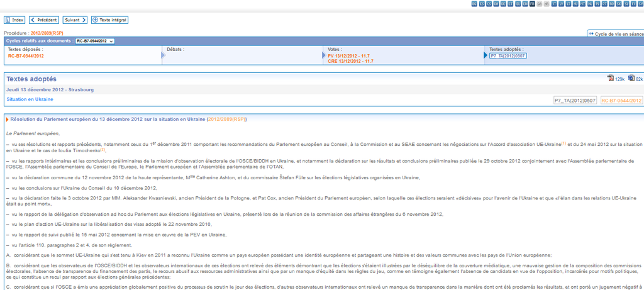Open procedure link 2012/2889(RSP) near Procédure

click(47, 33)
